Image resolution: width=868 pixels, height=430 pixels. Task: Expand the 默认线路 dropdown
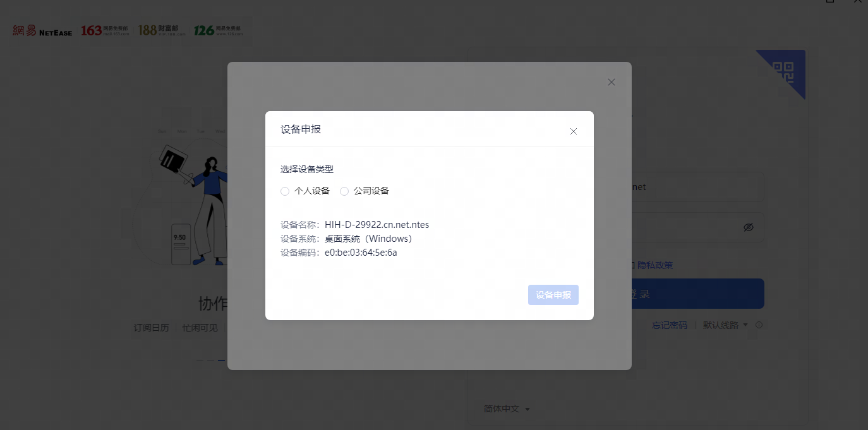click(x=725, y=325)
